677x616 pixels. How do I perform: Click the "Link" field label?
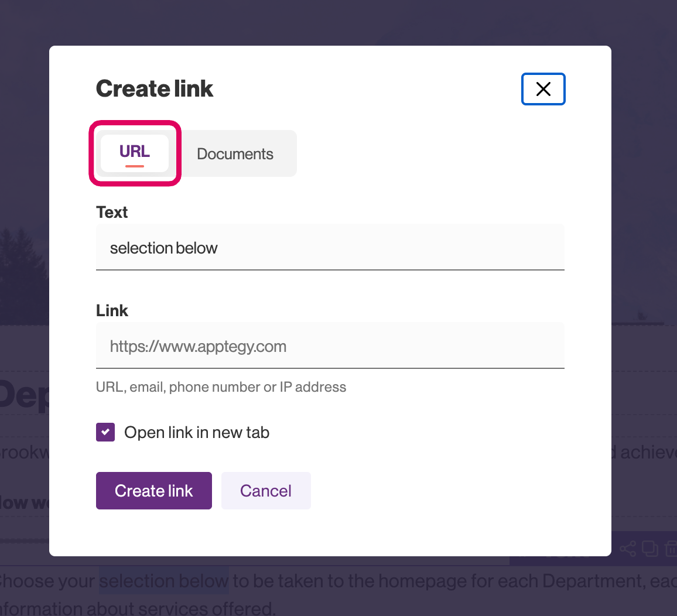112,311
